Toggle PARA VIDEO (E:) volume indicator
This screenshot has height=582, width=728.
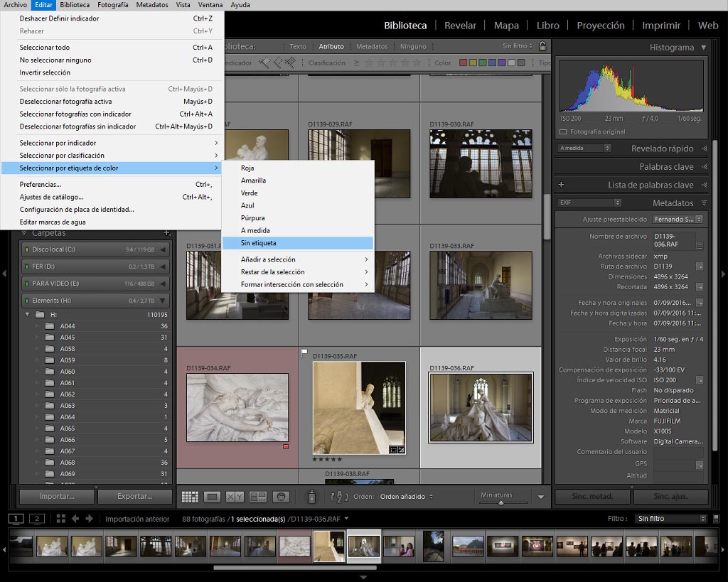coord(26,284)
